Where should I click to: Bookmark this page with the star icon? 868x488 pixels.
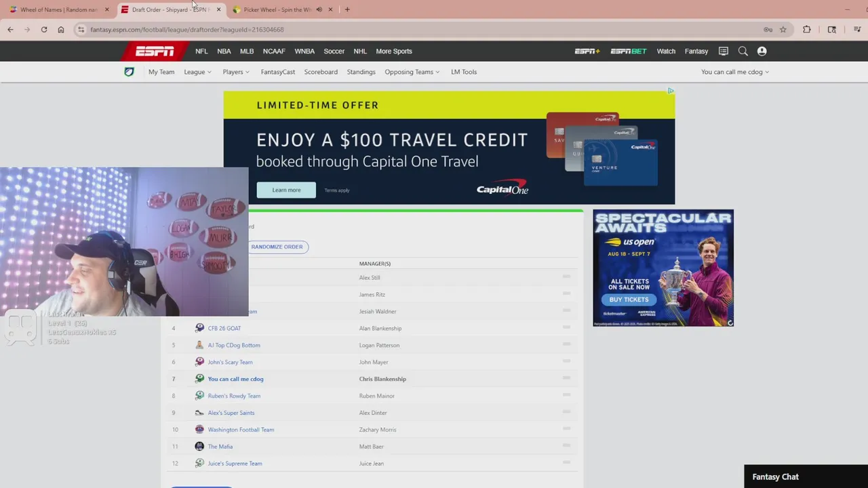(x=783, y=29)
